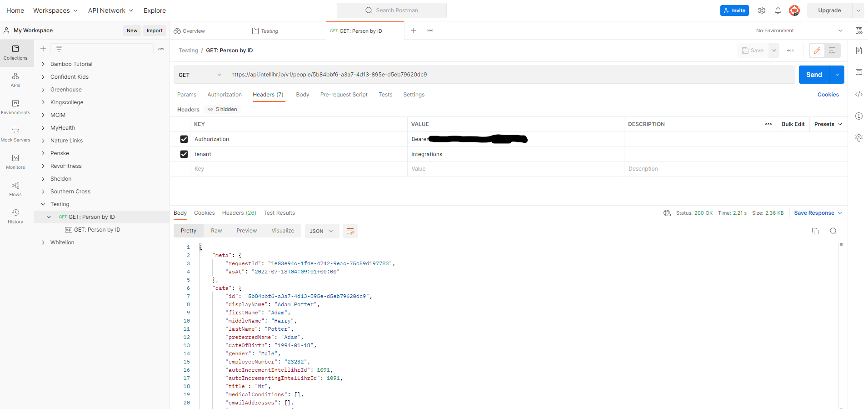Open the Southern Cross collection
The width and height of the screenshot is (868, 409).
pos(70,192)
